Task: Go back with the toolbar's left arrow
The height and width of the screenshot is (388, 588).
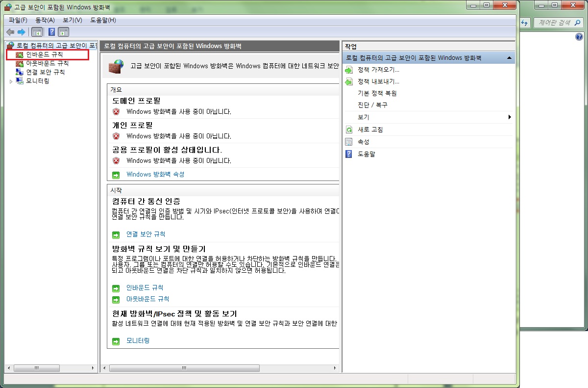Action: tap(10, 32)
